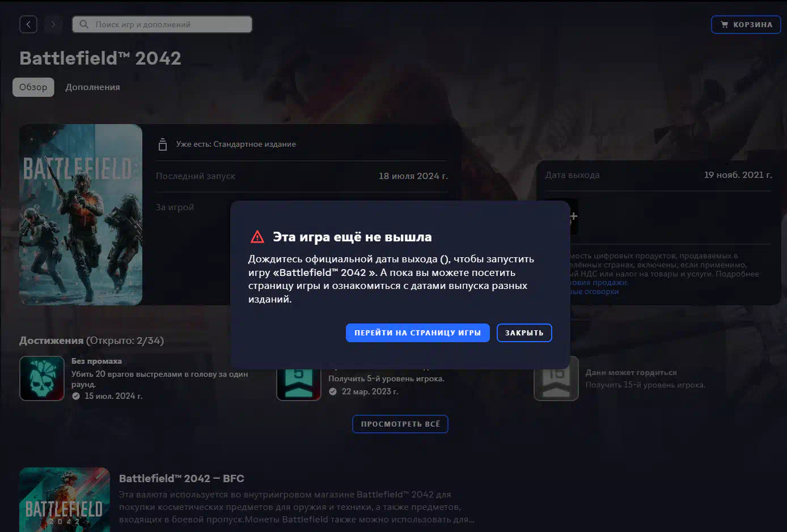Click the Последний запуск label
The height and width of the screenshot is (532, 787).
[x=196, y=176]
